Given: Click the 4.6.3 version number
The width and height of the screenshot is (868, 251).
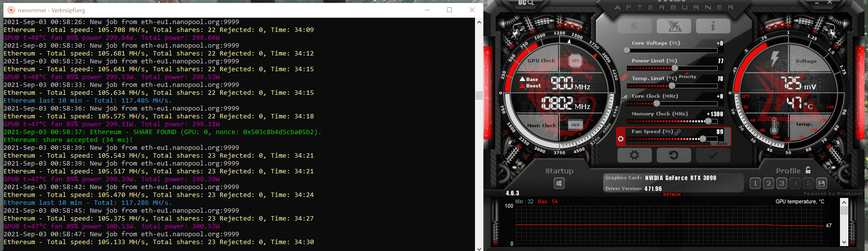Looking at the screenshot, I should pos(512,194).
